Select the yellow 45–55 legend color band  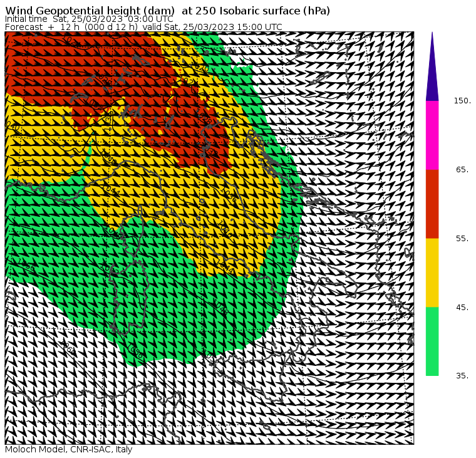point(432,273)
